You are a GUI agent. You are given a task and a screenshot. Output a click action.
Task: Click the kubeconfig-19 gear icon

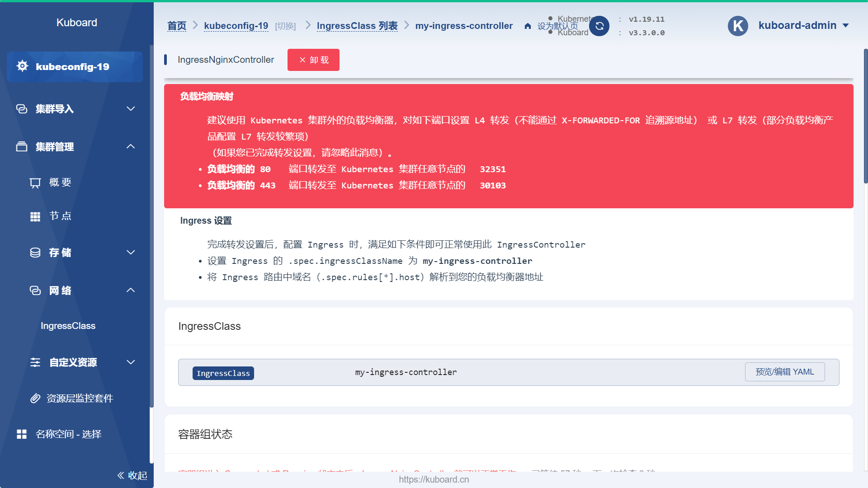pos(22,66)
